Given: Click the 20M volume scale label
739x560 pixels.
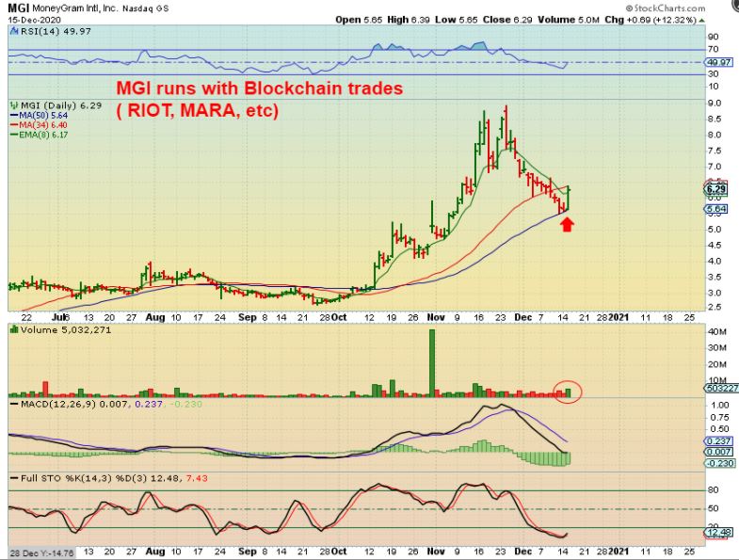Looking at the screenshot, I should [x=716, y=364].
